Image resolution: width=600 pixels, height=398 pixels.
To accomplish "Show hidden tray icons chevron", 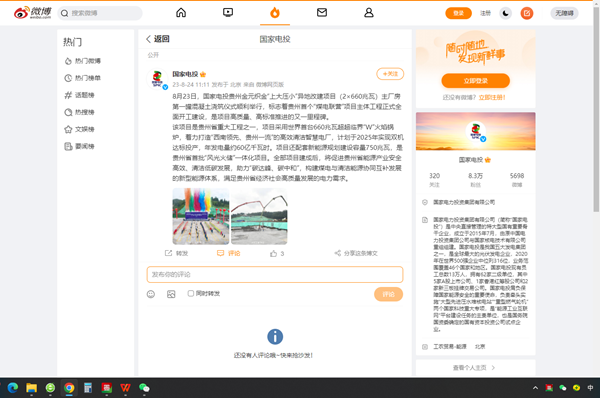I will [x=535, y=388].
